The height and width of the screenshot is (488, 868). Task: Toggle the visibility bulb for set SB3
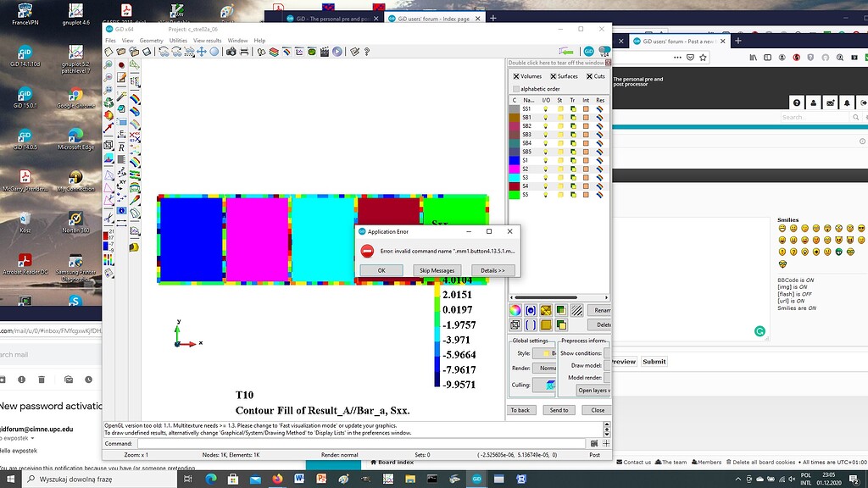(x=546, y=134)
